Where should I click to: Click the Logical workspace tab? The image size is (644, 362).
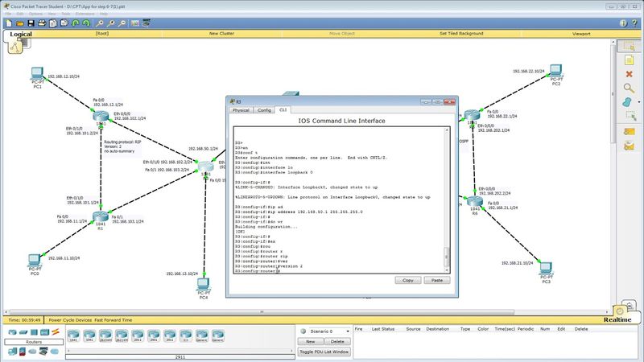[x=21, y=34]
